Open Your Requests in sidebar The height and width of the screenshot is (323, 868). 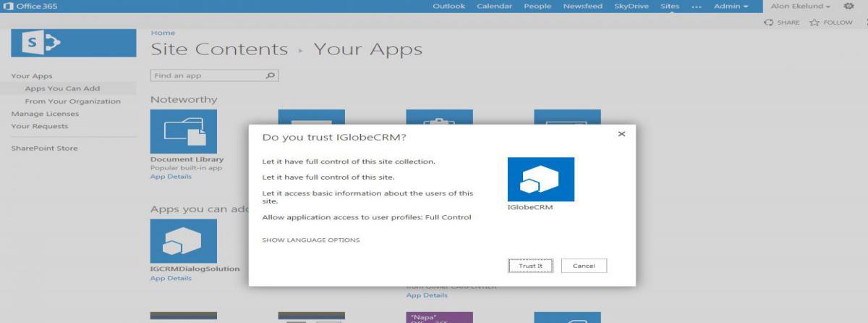[39, 126]
